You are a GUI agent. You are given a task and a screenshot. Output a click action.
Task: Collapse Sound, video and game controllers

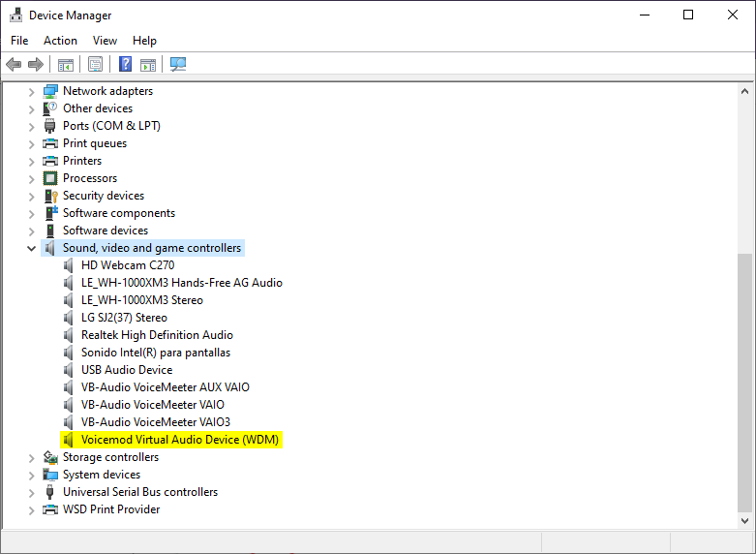point(31,248)
